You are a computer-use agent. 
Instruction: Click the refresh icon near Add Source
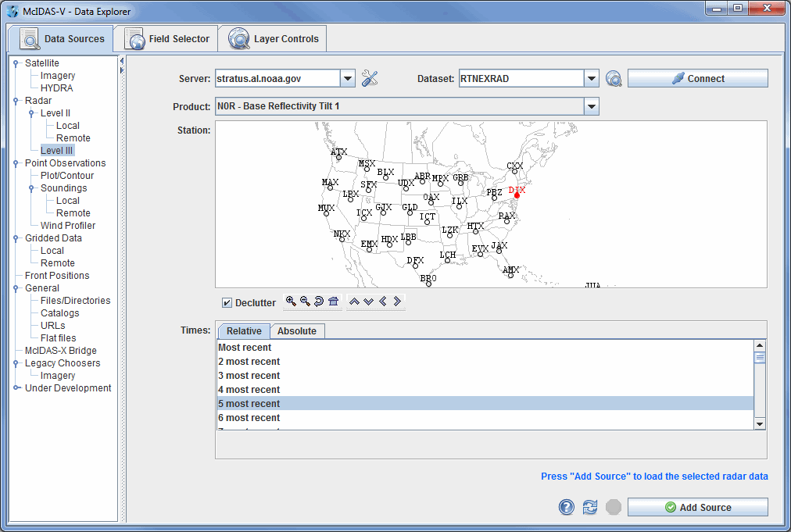(590, 507)
